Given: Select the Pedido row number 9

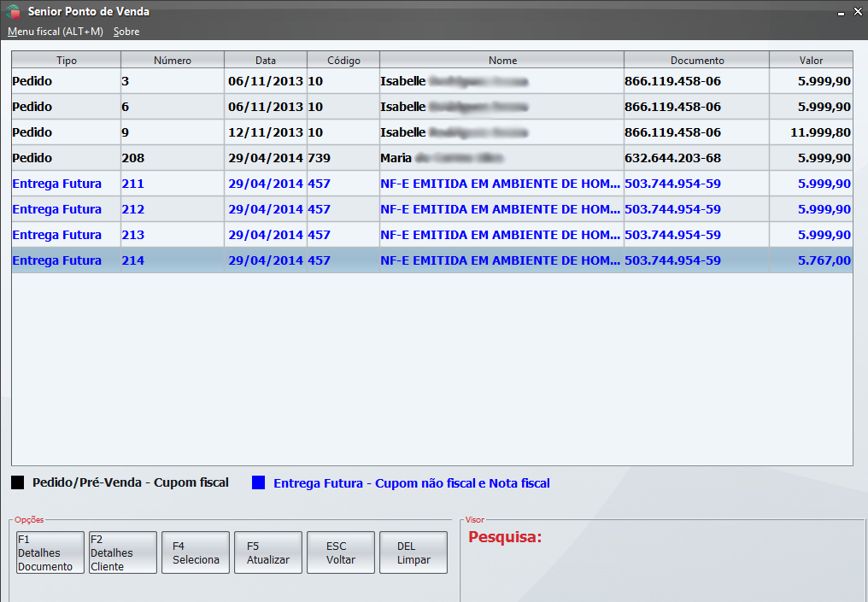Looking at the screenshot, I should 431,132.
